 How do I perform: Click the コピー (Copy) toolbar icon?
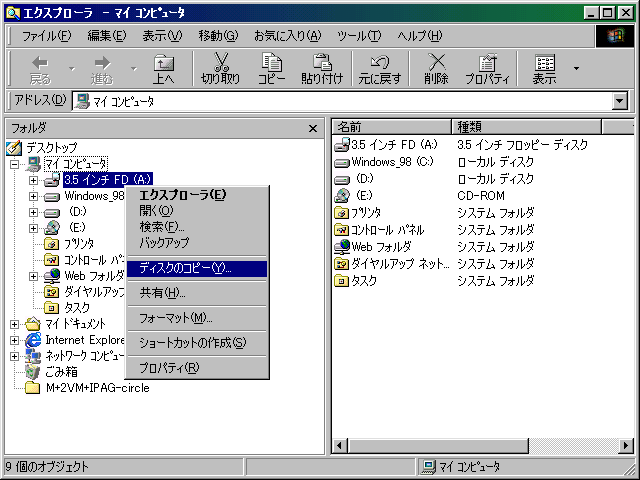pos(271,62)
